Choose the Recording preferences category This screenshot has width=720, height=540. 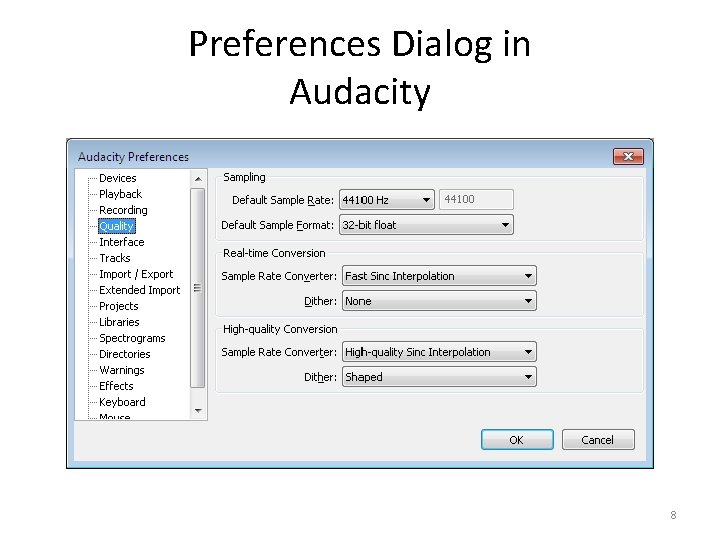point(123,210)
